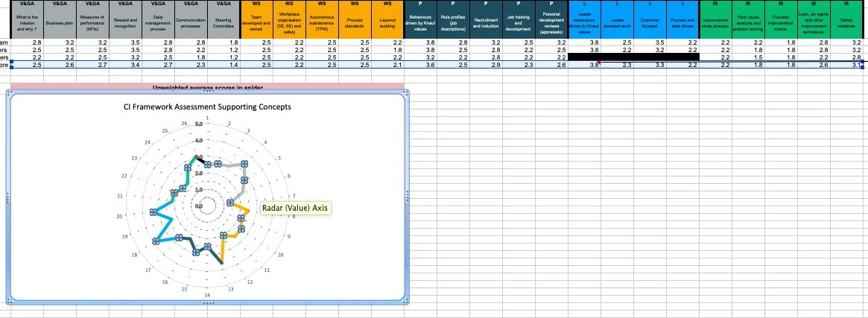The image size is (868, 318).
Task: Click the 'Measures of performance (KPIs)' header
Action: point(92,23)
